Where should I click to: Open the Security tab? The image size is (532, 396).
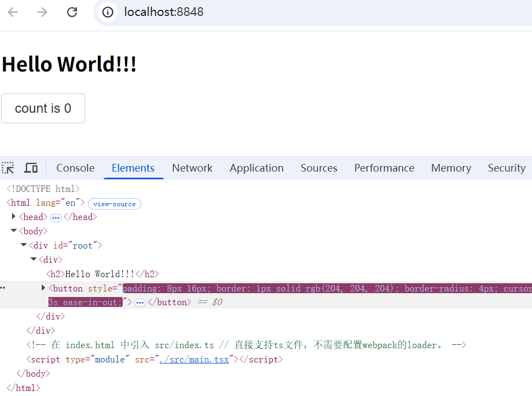507,168
